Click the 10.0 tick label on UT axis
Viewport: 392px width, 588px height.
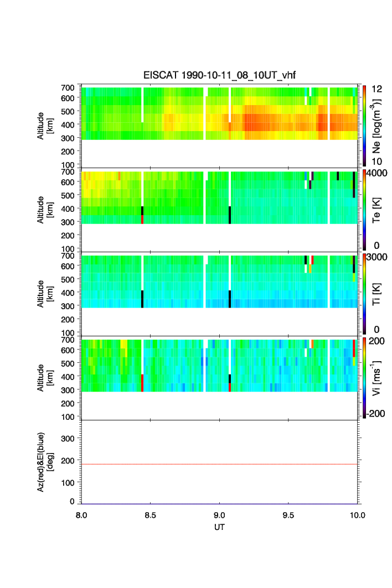357,515
